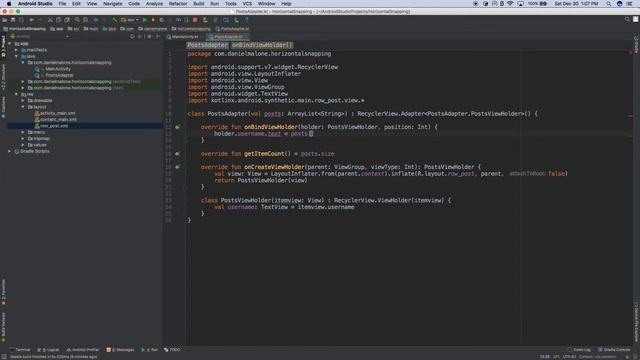Select row_post.xml in layout folder
The image size is (640, 360).
pyautogui.click(x=54, y=126)
